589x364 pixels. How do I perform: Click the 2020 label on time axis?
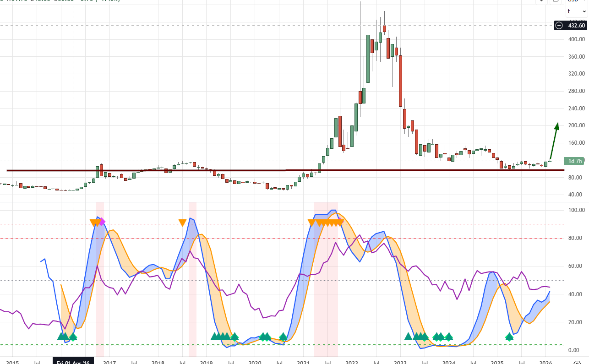coord(255,361)
